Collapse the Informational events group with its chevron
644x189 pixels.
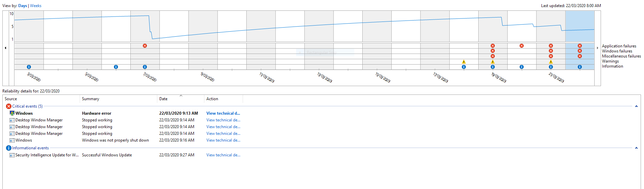pos(636,148)
